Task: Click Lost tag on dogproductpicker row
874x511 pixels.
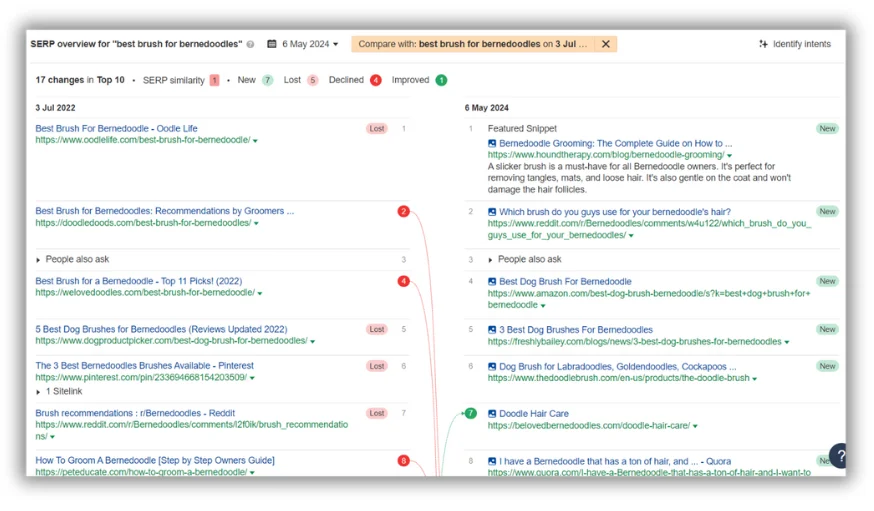Action: coord(377,329)
